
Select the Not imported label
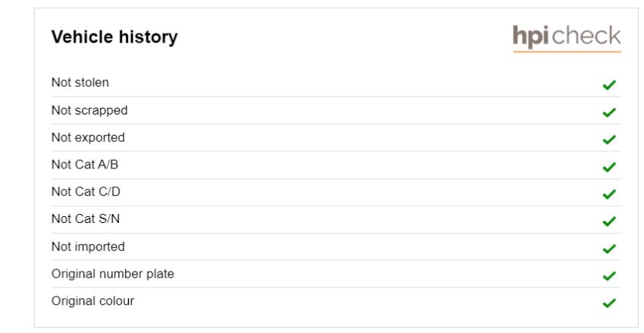point(88,247)
